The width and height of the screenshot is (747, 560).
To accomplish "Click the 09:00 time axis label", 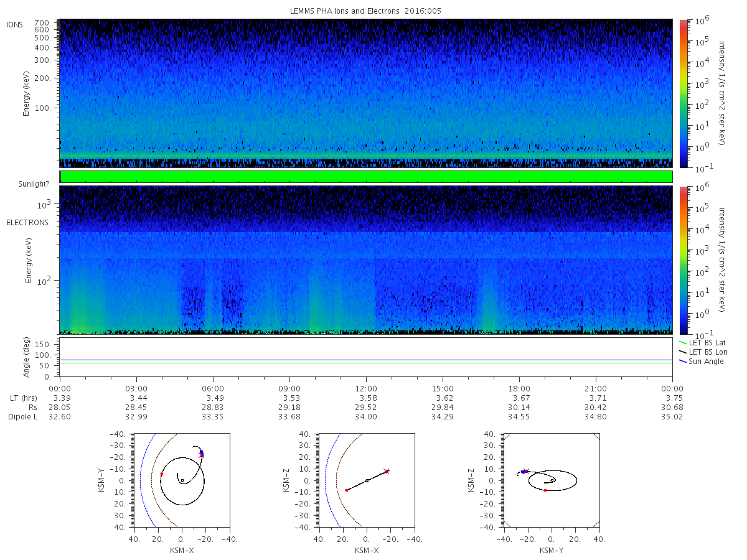I will (289, 389).
